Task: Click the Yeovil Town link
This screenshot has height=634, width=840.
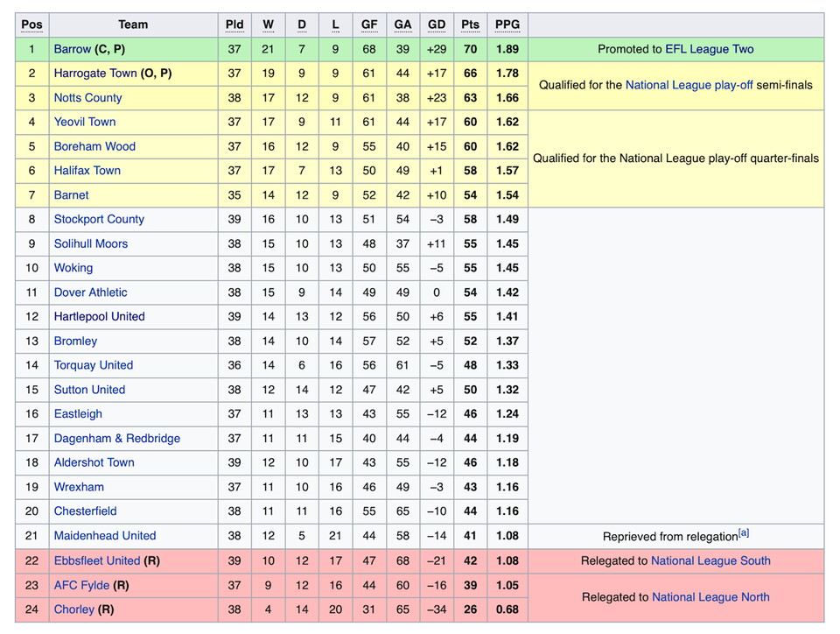Action: (84, 122)
